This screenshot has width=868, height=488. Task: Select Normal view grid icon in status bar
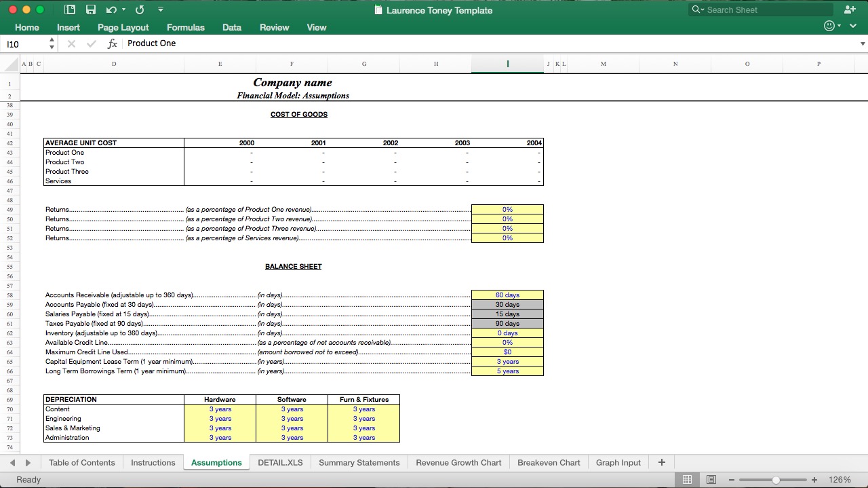pyautogui.click(x=688, y=479)
